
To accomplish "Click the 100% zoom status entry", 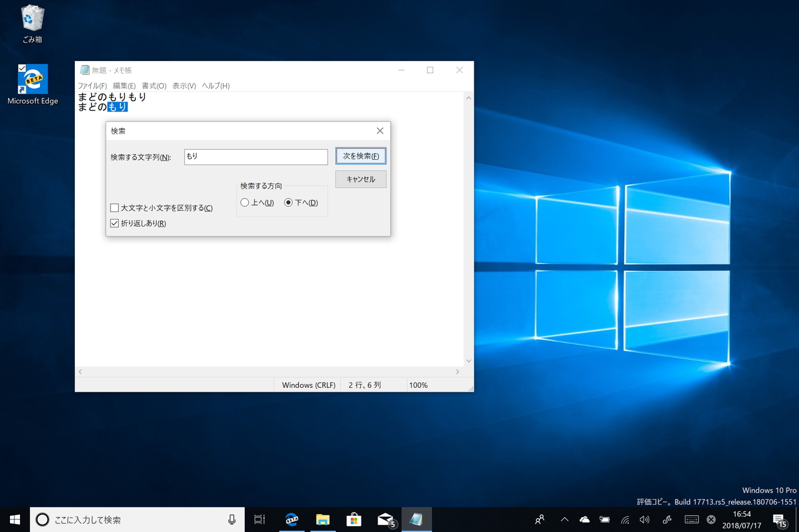I will click(x=418, y=385).
